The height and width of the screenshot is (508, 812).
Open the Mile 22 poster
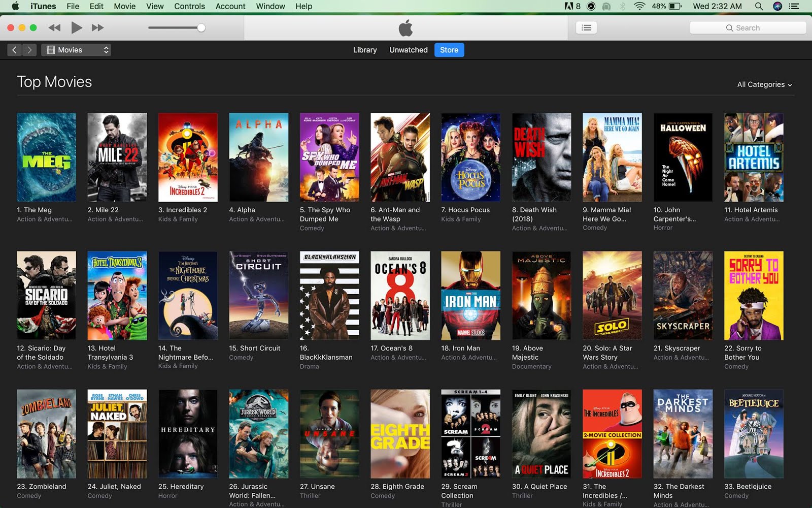pos(117,157)
